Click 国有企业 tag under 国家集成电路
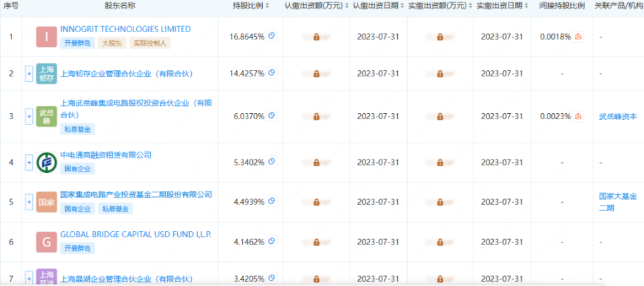 pyautogui.click(x=77, y=208)
